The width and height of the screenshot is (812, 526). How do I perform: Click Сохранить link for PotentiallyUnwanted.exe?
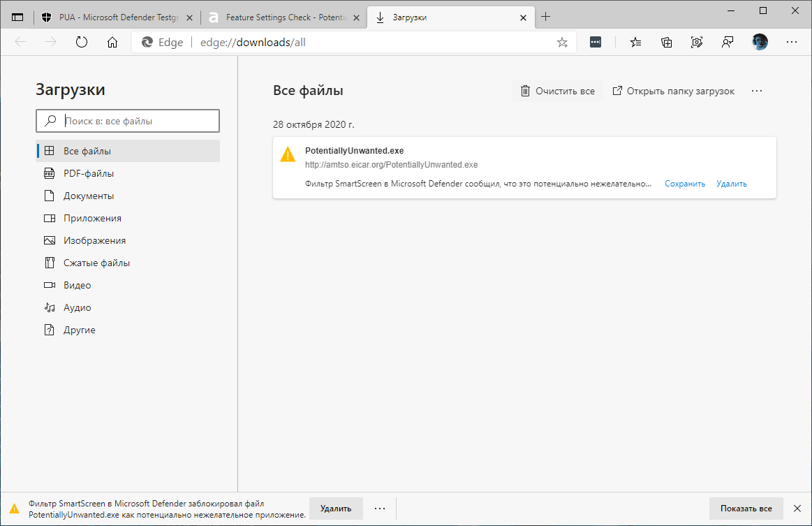685,184
